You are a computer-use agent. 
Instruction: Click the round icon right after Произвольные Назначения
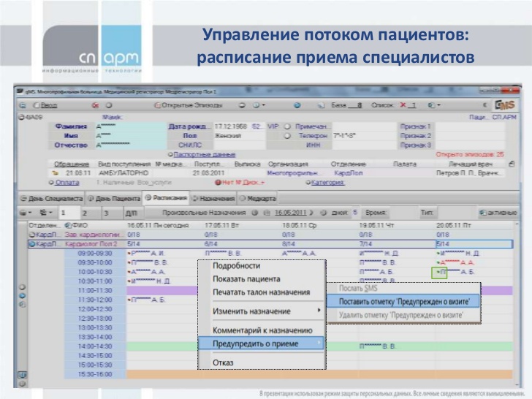[255, 213]
